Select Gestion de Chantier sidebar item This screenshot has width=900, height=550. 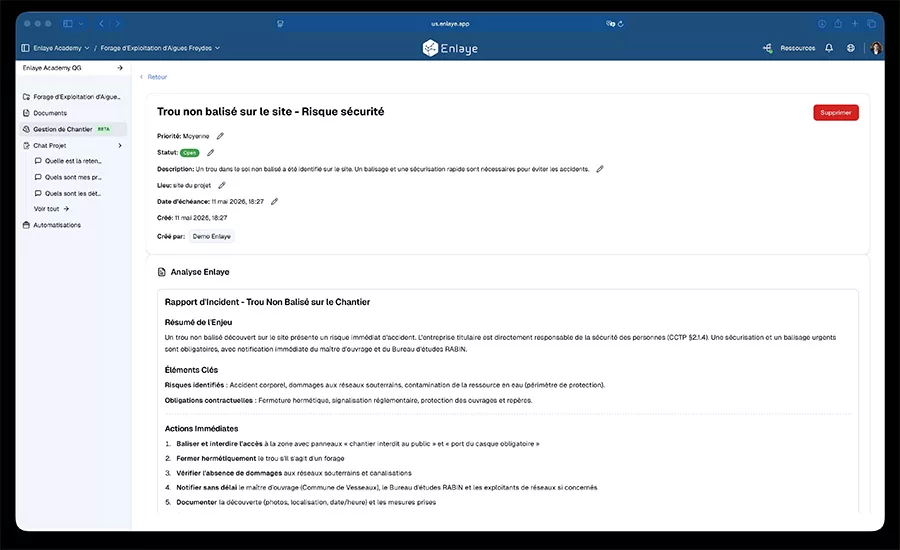tap(73, 129)
